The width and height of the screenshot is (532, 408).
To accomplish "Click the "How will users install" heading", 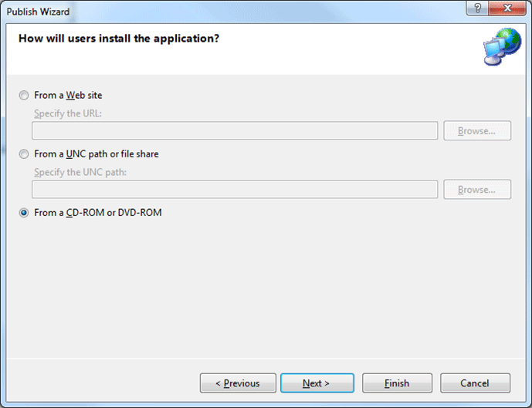I will [x=118, y=39].
